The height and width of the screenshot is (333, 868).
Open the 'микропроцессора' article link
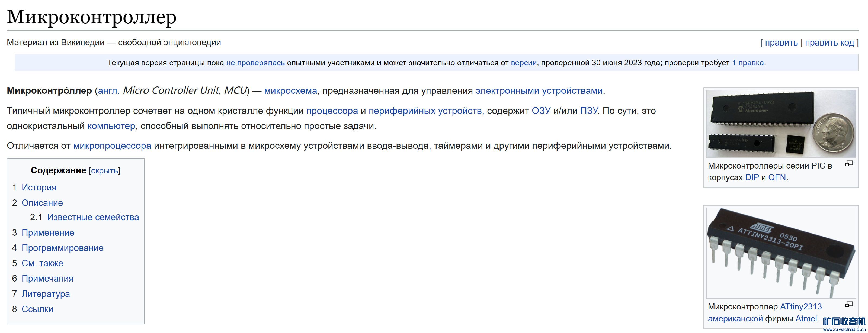(x=112, y=146)
